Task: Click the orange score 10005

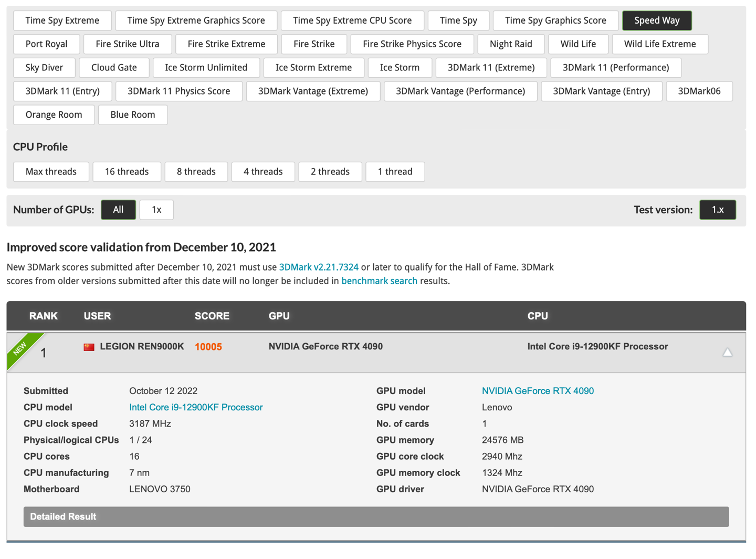Action: (208, 347)
